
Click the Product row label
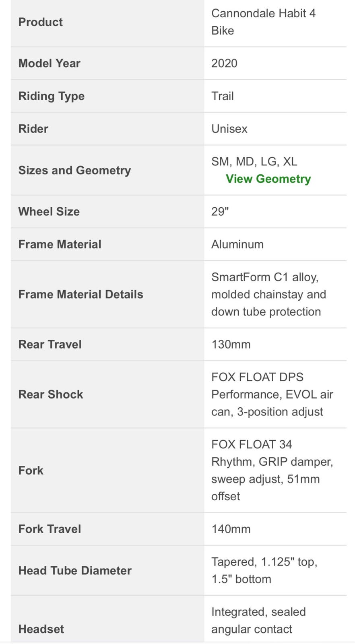click(x=41, y=22)
